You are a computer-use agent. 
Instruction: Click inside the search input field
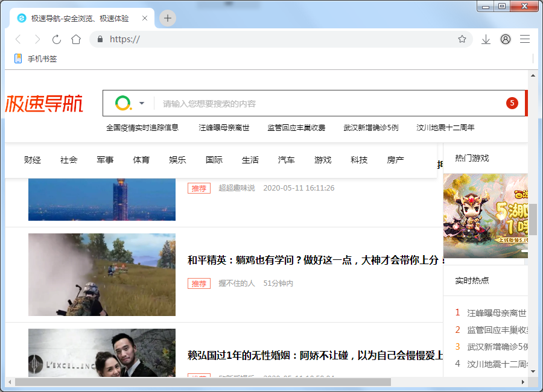click(x=302, y=103)
